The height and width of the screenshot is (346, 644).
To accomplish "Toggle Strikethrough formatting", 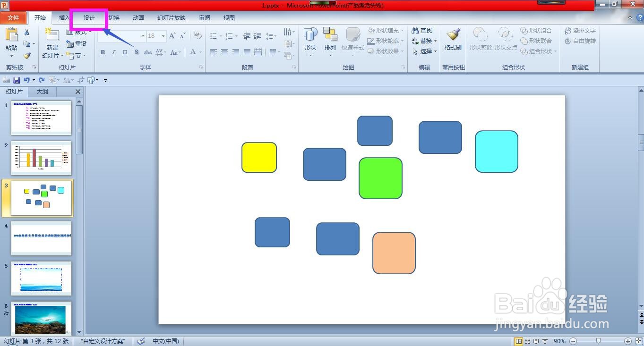I will point(148,52).
